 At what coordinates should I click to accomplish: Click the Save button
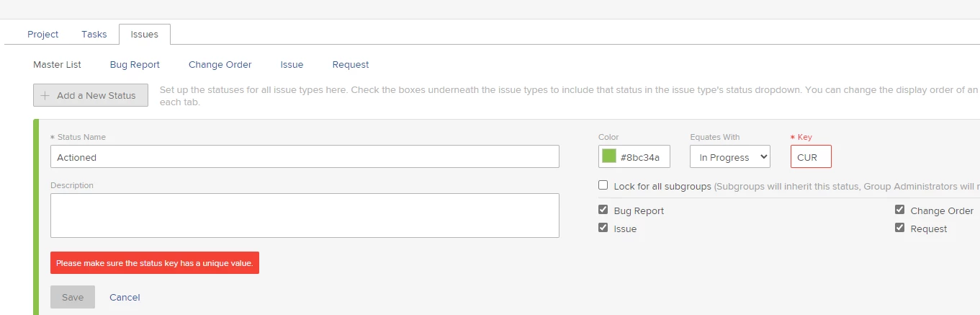[73, 297]
